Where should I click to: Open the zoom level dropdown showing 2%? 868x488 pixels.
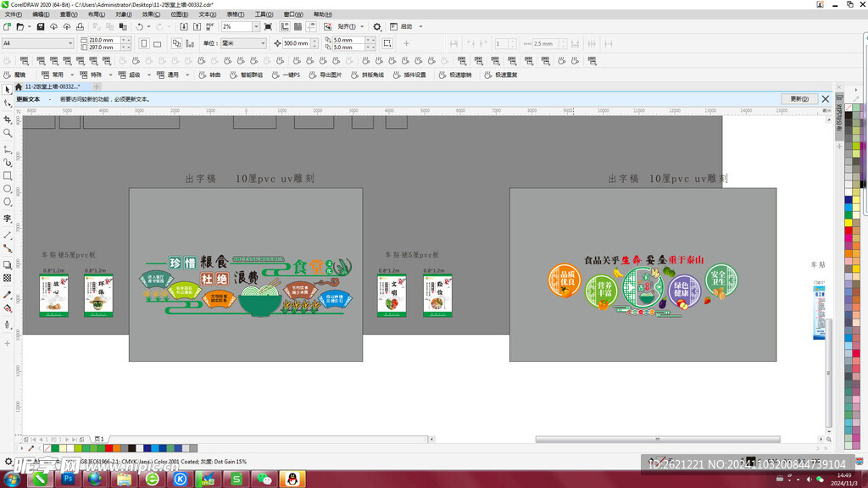pos(256,26)
